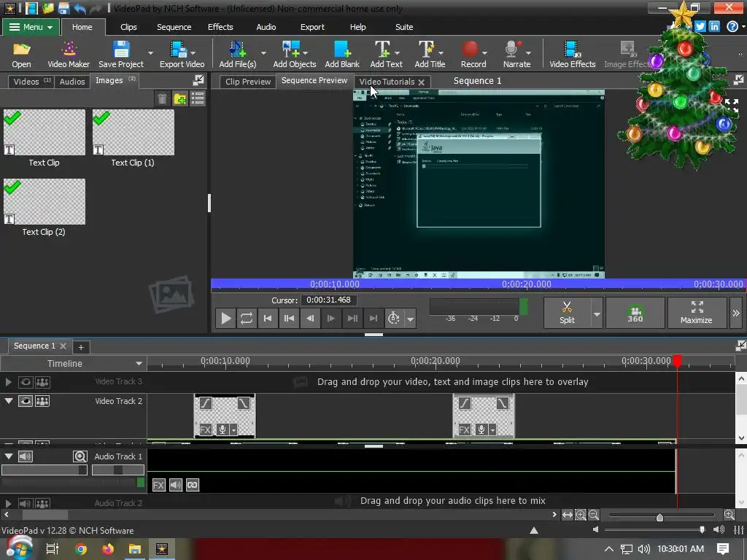Launch the Video Maker wizard
Screen dimensions: 747x560
[69, 54]
